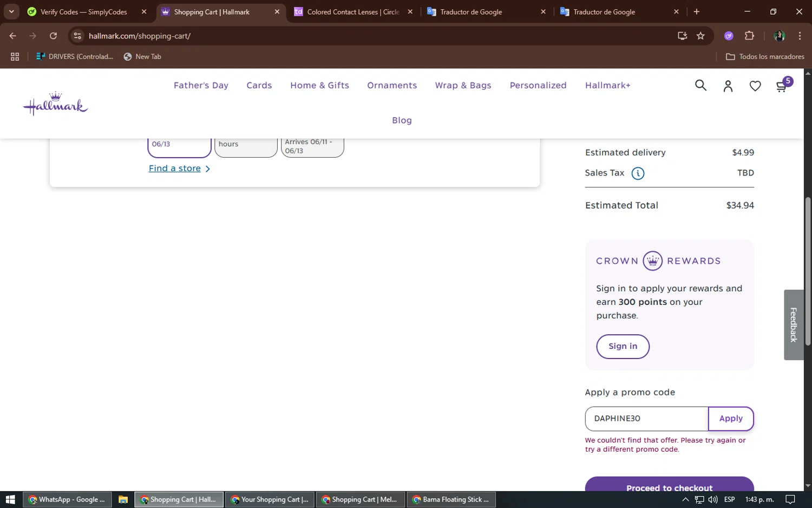The height and width of the screenshot is (508, 812).
Task: Open WhatsApp Chrome window in taskbar
Action: pos(67,499)
